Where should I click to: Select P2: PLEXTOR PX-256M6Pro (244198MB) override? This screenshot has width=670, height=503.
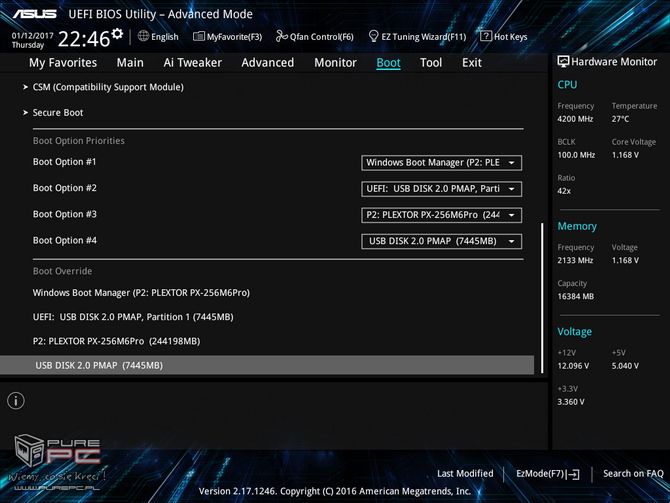[116, 341]
